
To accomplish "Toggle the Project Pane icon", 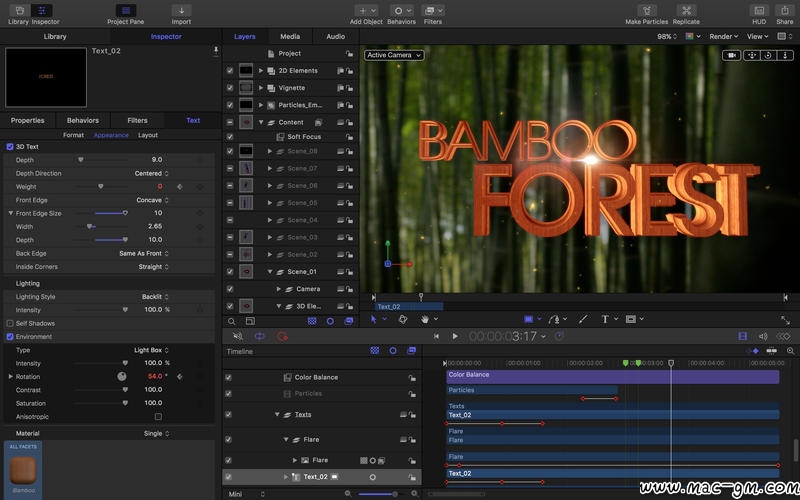I will 126,10.
